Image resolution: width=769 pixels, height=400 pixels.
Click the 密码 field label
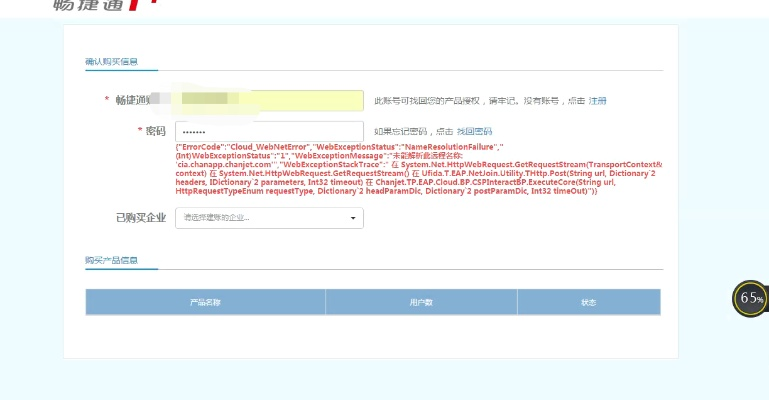[155, 131]
